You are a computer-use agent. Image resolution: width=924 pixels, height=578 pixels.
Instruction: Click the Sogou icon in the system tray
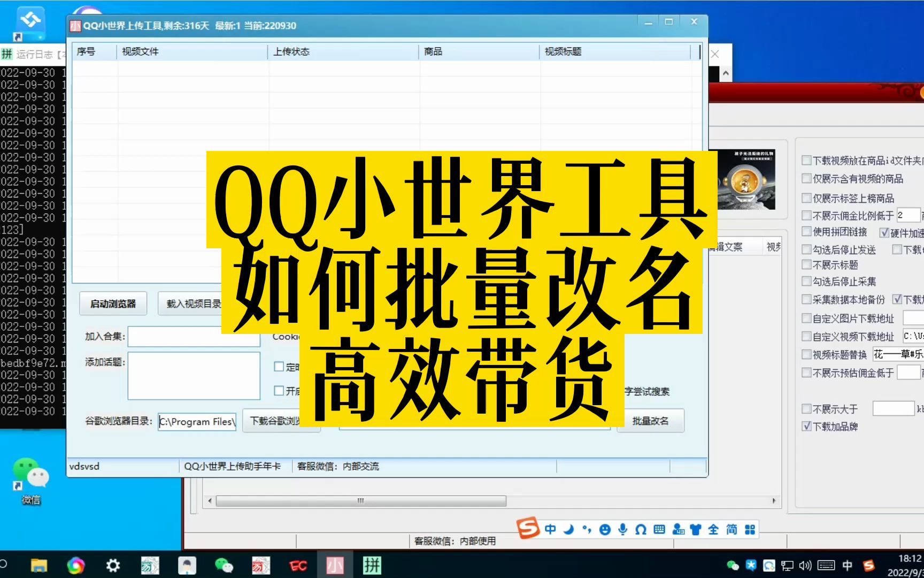tap(869, 565)
